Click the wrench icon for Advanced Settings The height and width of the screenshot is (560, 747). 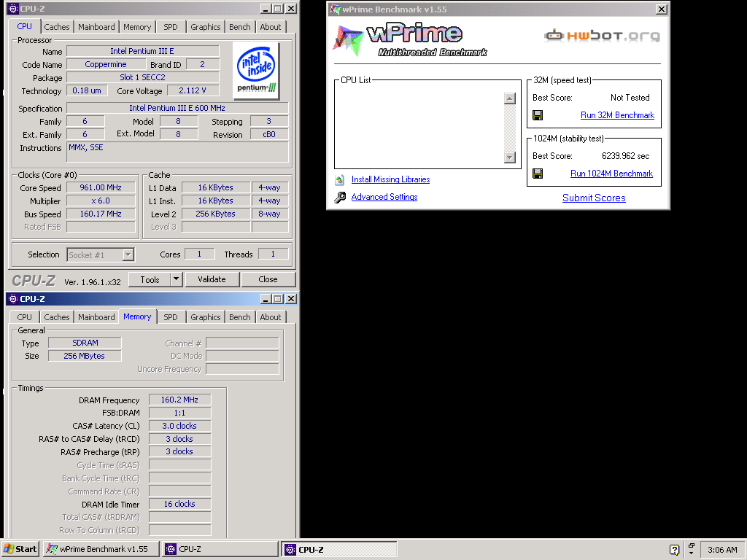[x=340, y=197]
